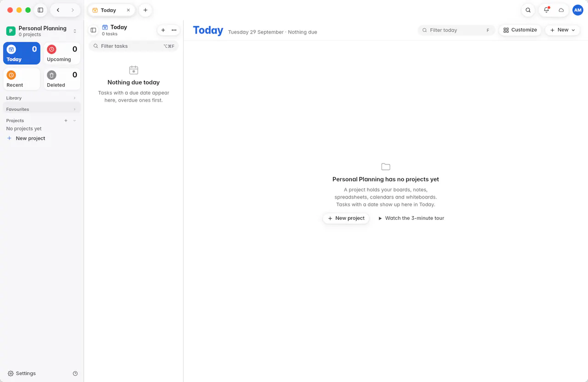588x382 pixels.
Task: Toggle the task list panel icon
Action: tap(93, 30)
